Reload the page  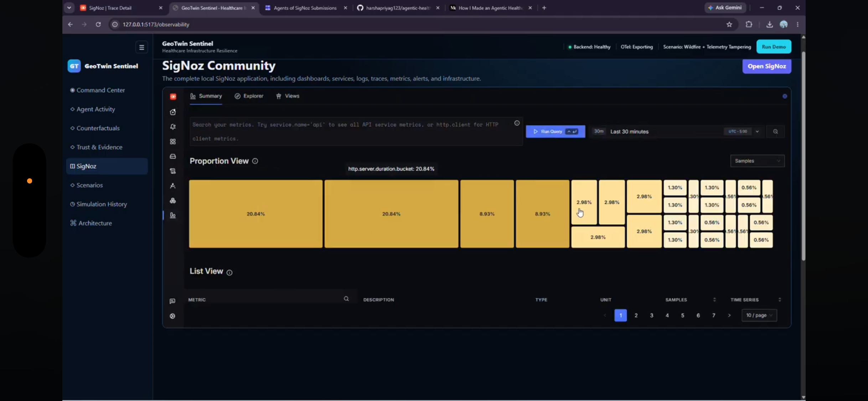pos(98,24)
